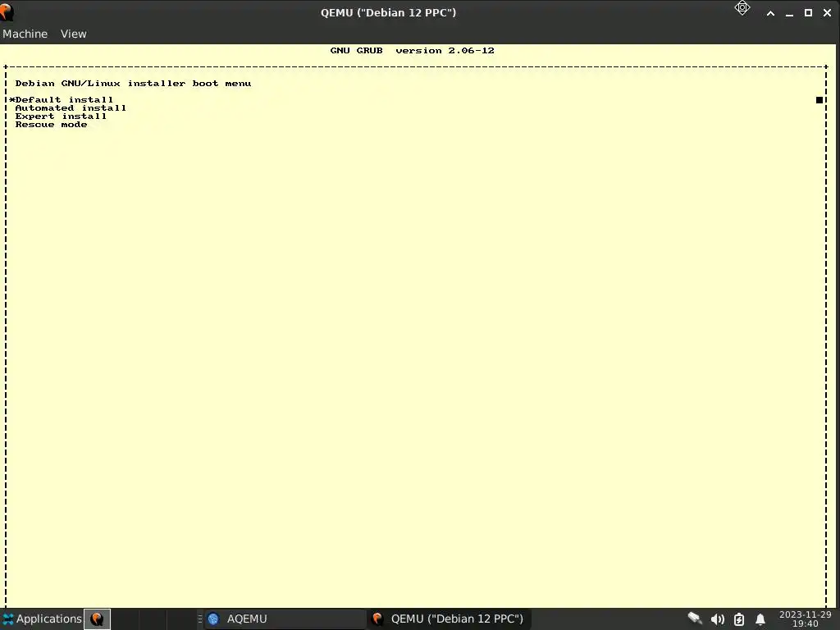Click the date and time clock

(x=806, y=619)
